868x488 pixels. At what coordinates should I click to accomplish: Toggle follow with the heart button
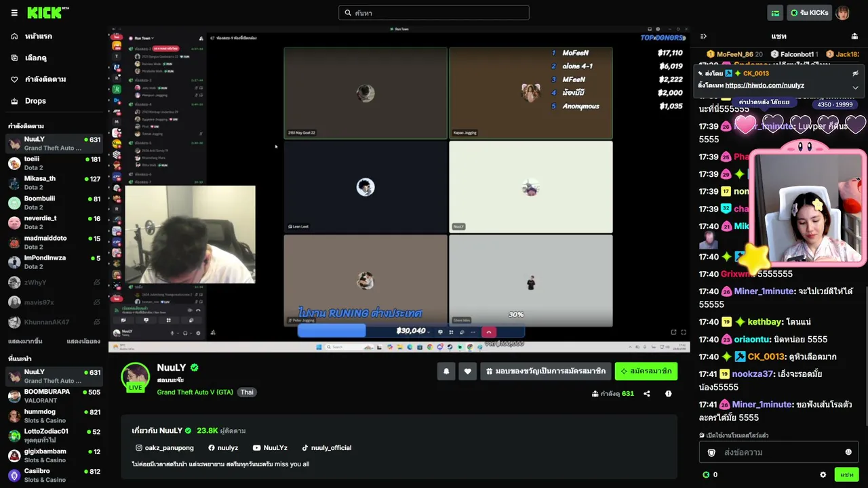467,371
